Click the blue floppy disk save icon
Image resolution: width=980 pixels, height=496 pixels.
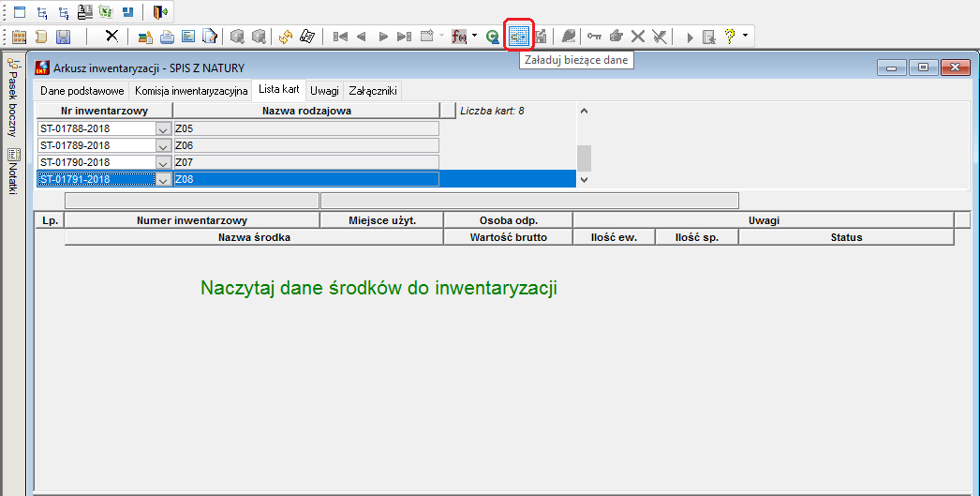pyautogui.click(x=63, y=37)
